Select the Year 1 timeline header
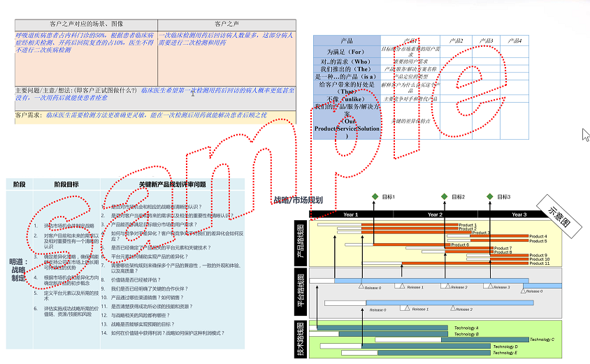 pos(350,214)
